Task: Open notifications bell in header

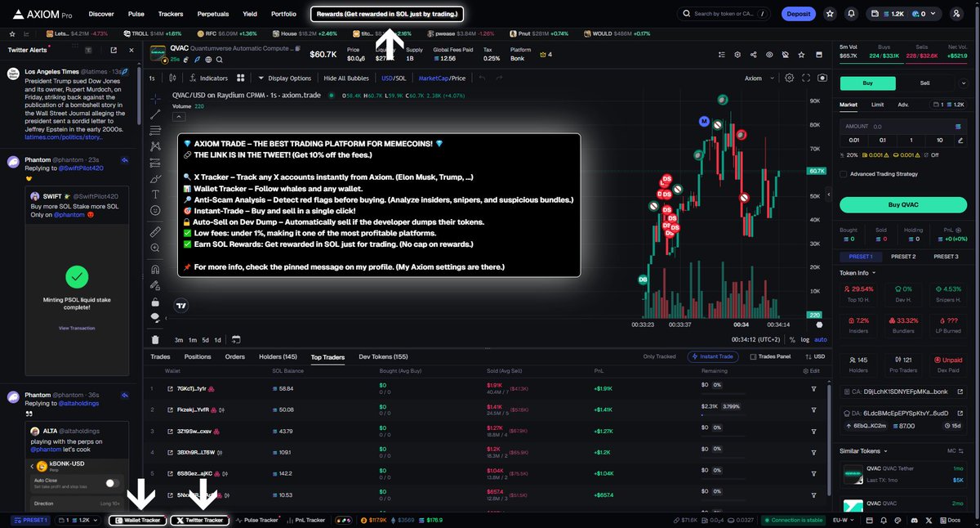Action: tap(852, 14)
